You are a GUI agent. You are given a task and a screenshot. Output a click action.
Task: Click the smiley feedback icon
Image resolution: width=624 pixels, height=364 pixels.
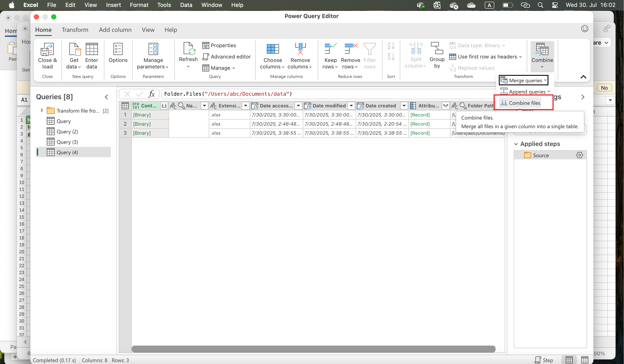(584, 29)
